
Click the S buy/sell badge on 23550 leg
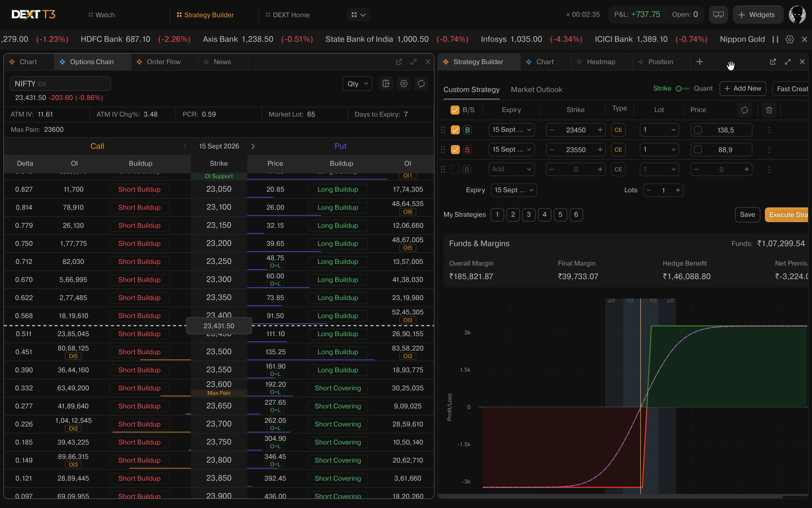[467, 150]
